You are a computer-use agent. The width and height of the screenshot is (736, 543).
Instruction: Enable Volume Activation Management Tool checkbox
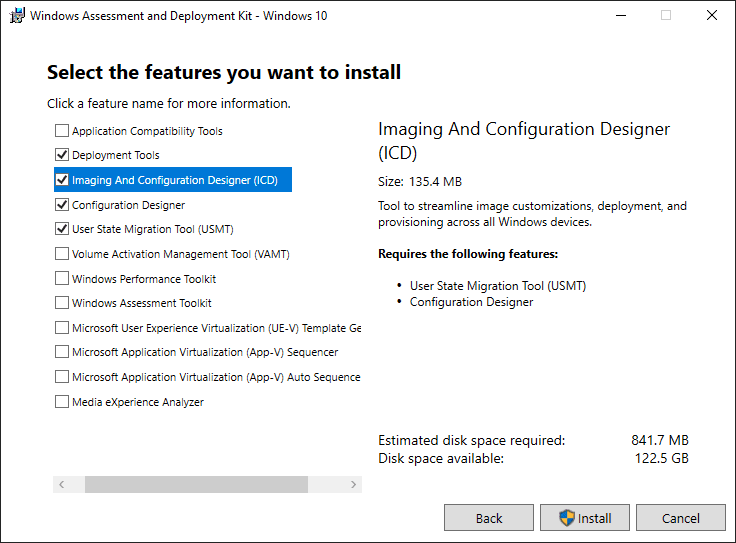[62, 254]
